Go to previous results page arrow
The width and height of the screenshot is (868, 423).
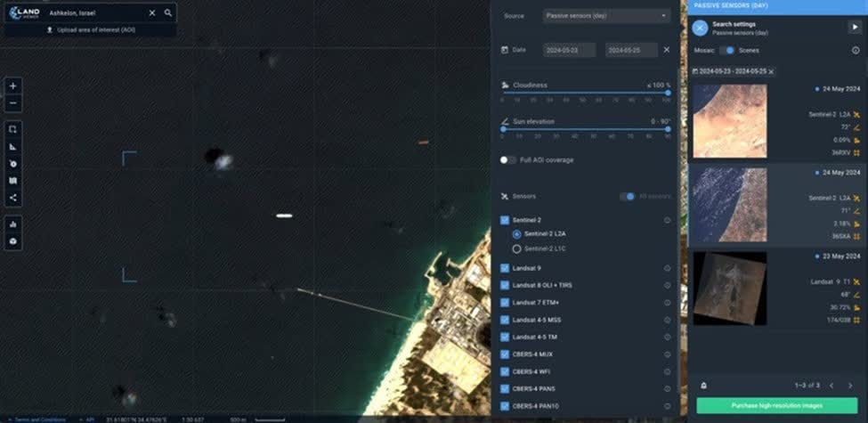pos(831,386)
